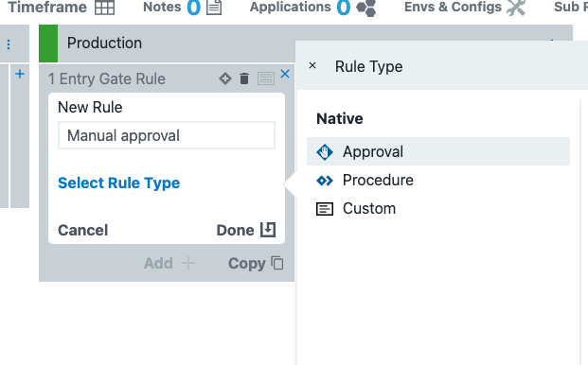Click the blue plus button left of stage
Image resolution: width=588 pixels, height=365 pixels.
[x=20, y=74]
